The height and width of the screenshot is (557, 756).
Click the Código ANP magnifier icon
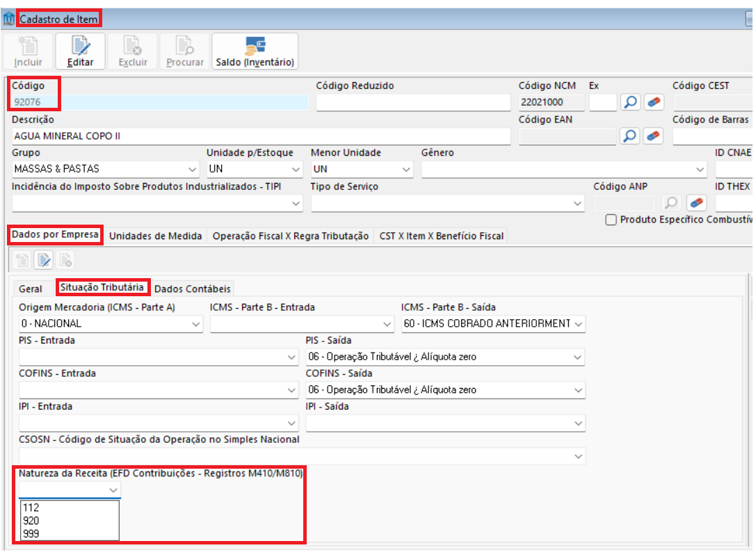click(x=671, y=202)
